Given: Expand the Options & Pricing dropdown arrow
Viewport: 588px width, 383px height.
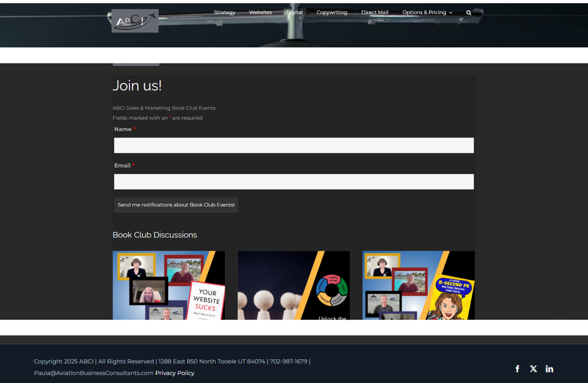Looking at the screenshot, I should (451, 13).
